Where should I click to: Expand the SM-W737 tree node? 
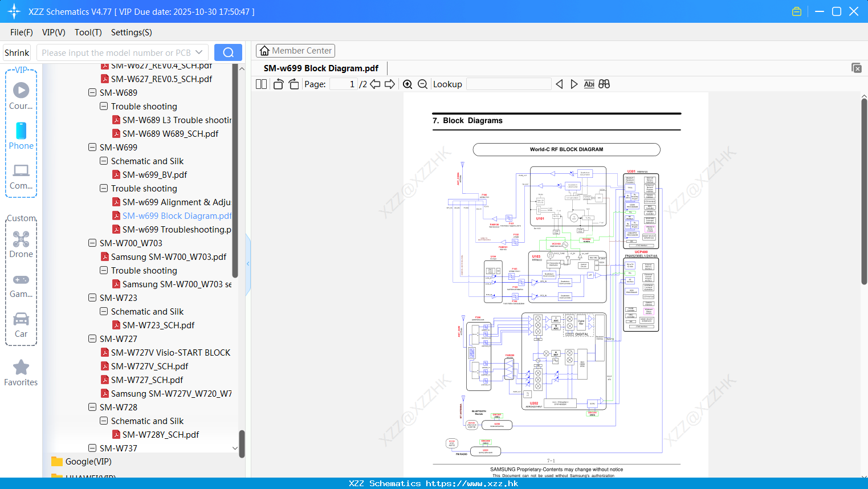(92, 448)
